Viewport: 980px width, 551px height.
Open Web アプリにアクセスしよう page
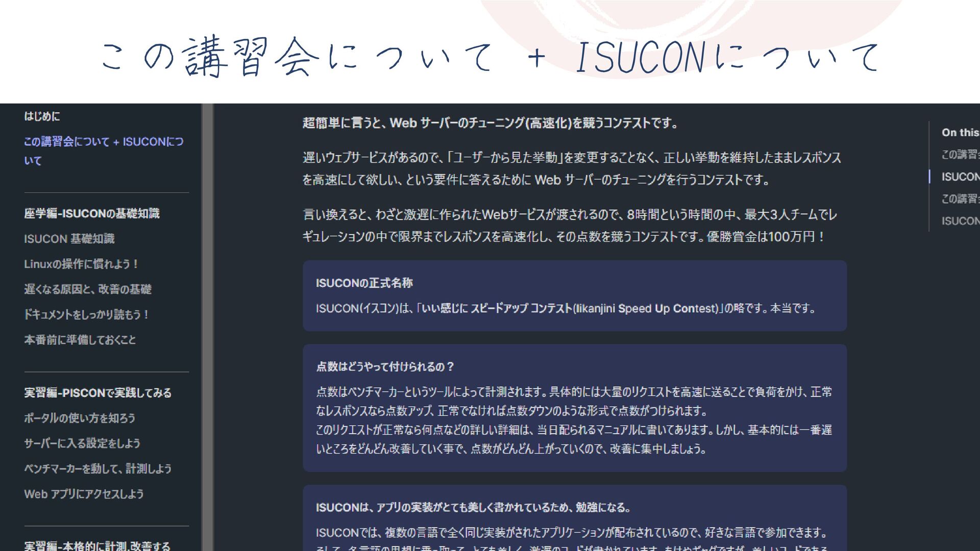pos(84,494)
